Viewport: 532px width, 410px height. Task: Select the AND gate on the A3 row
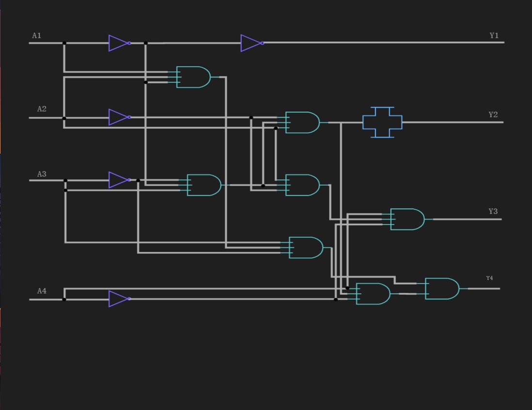(x=204, y=184)
